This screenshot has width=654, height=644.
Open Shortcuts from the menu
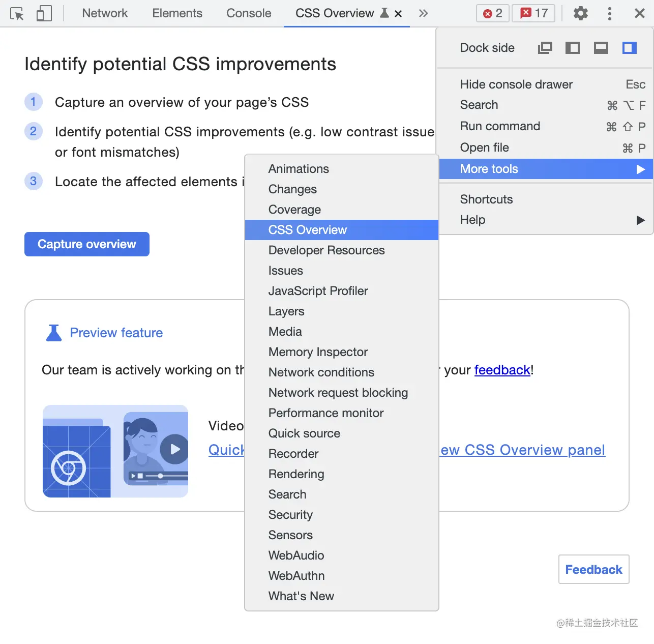pyautogui.click(x=546, y=199)
